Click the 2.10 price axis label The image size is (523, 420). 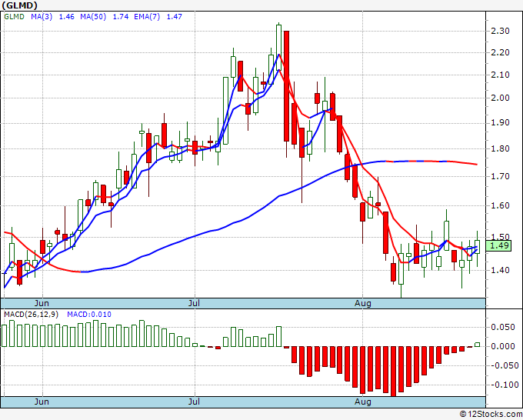(x=501, y=75)
